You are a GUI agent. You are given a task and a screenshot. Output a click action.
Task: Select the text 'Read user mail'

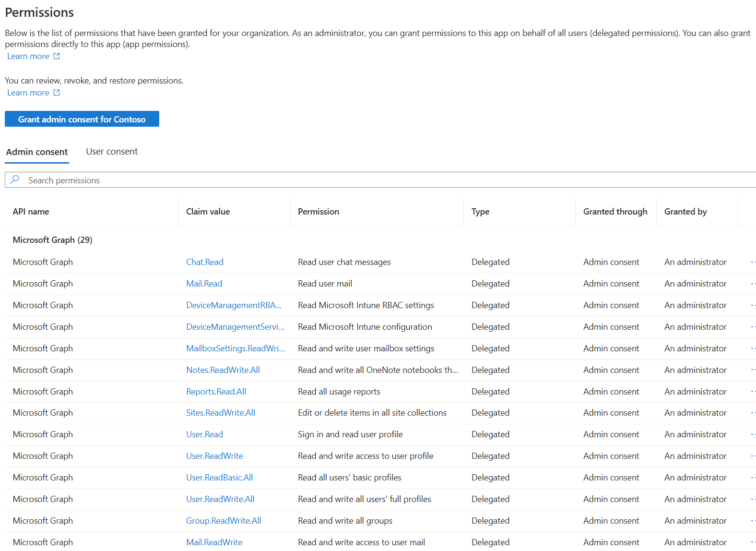point(325,284)
